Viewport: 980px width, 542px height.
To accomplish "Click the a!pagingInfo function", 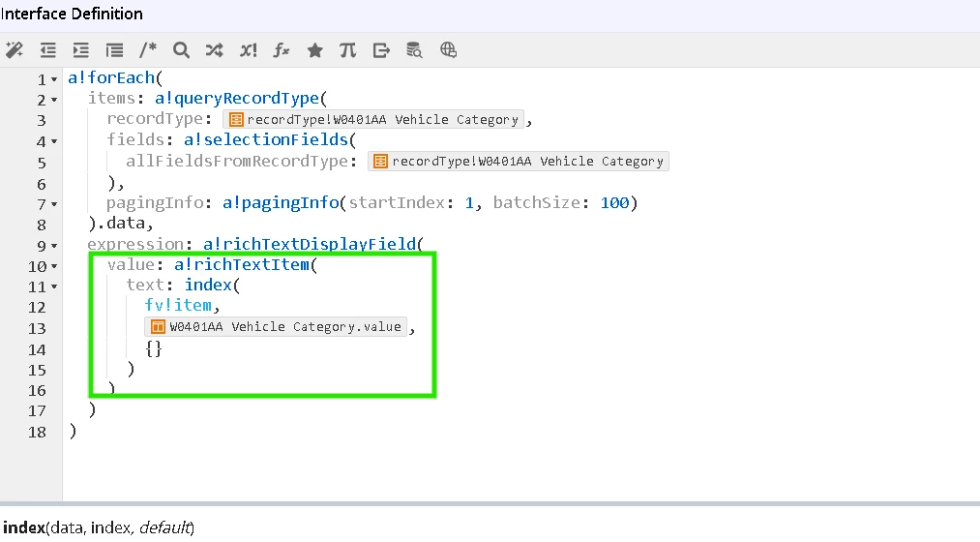I will 281,202.
